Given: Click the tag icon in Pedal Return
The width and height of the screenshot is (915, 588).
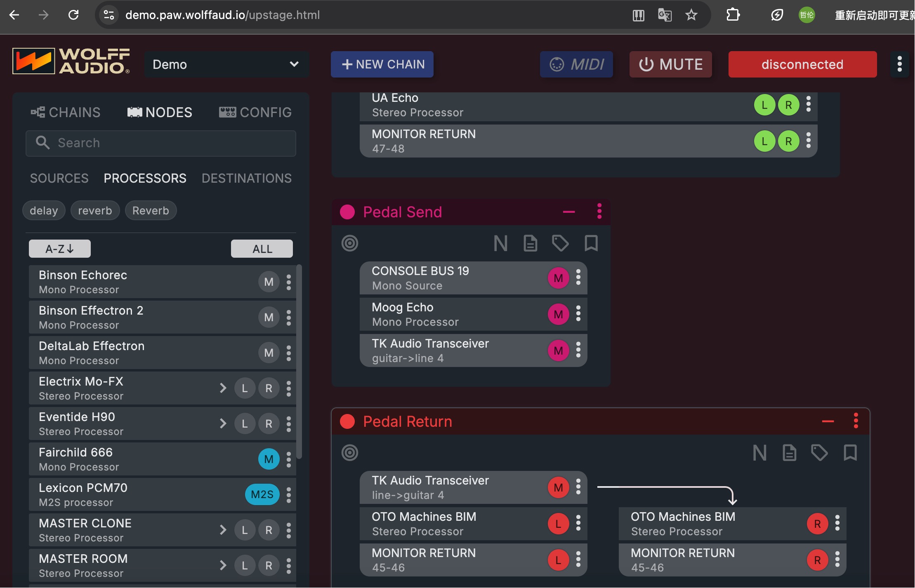Looking at the screenshot, I should 819,453.
